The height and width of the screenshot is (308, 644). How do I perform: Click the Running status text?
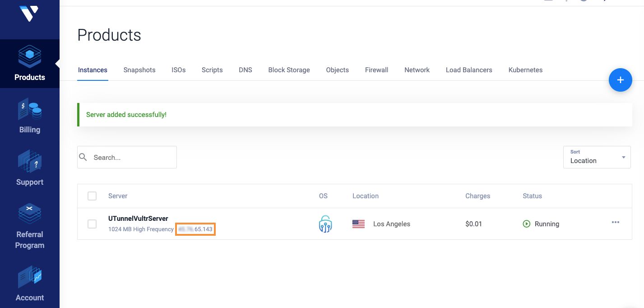click(547, 224)
